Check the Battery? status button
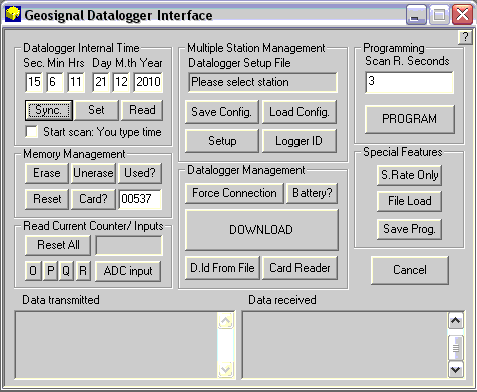477x392 pixels. coord(312,193)
